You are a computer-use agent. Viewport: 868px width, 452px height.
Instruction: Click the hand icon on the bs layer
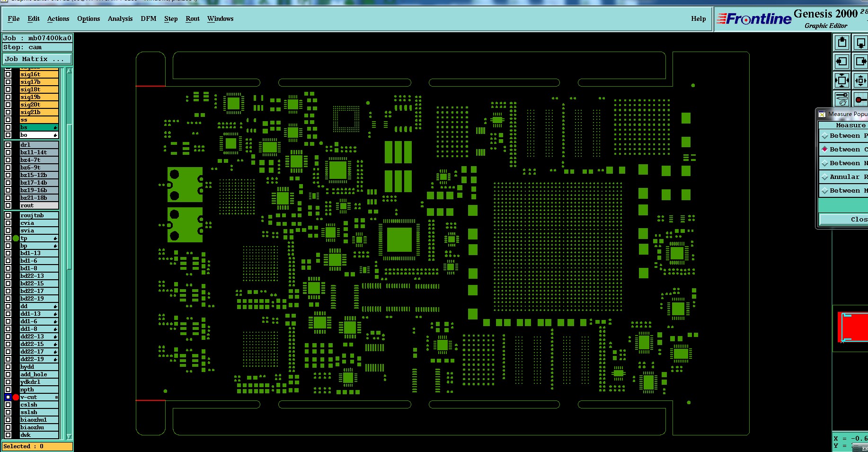tap(55, 128)
